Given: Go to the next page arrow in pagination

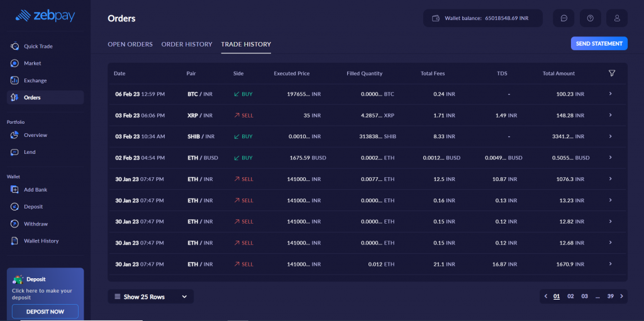Looking at the screenshot, I should (x=622, y=296).
